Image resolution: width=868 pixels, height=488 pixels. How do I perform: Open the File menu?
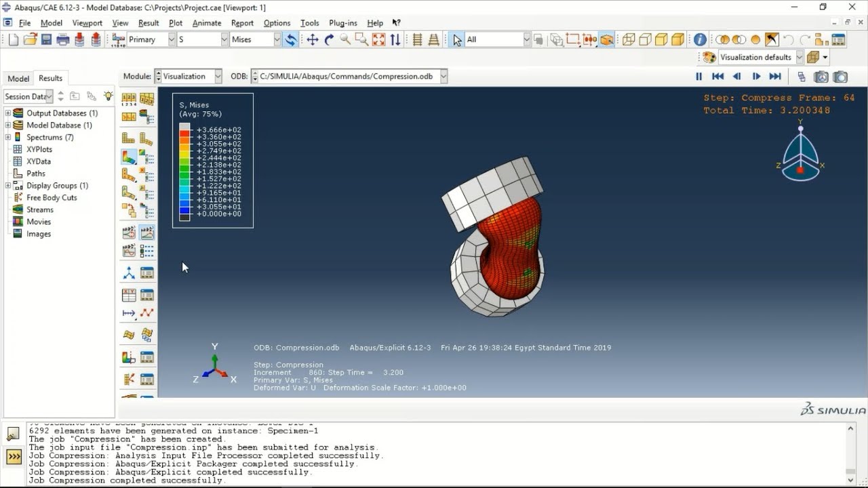pos(24,23)
